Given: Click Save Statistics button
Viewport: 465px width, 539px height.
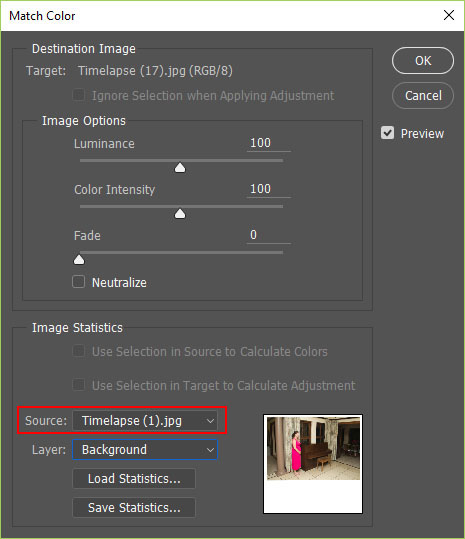Looking at the screenshot, I should [x=134, y=507].
